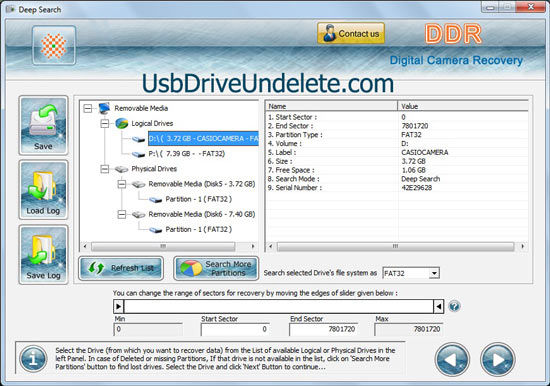Viewport: 550px width, 386px height.
Task: Click the drive tree horizontal scrollbar
Action: (x=163, y=246)
